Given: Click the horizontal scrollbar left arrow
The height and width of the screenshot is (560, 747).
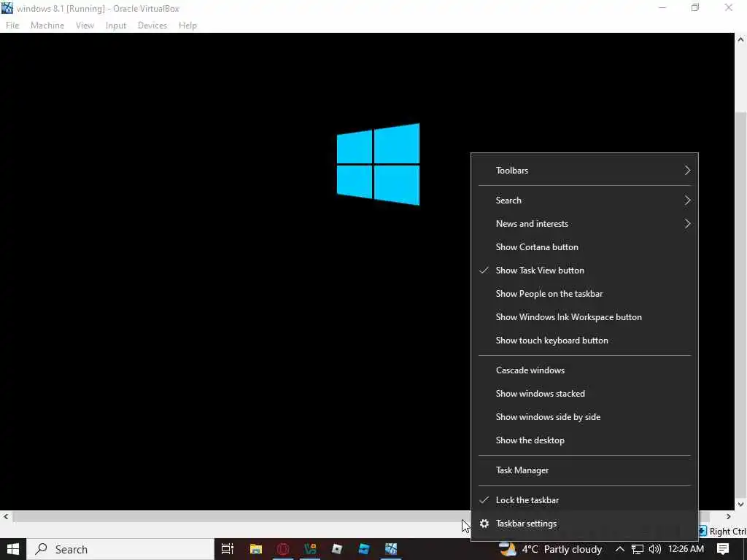Looking at the screenshot, I should coord(6,517).
